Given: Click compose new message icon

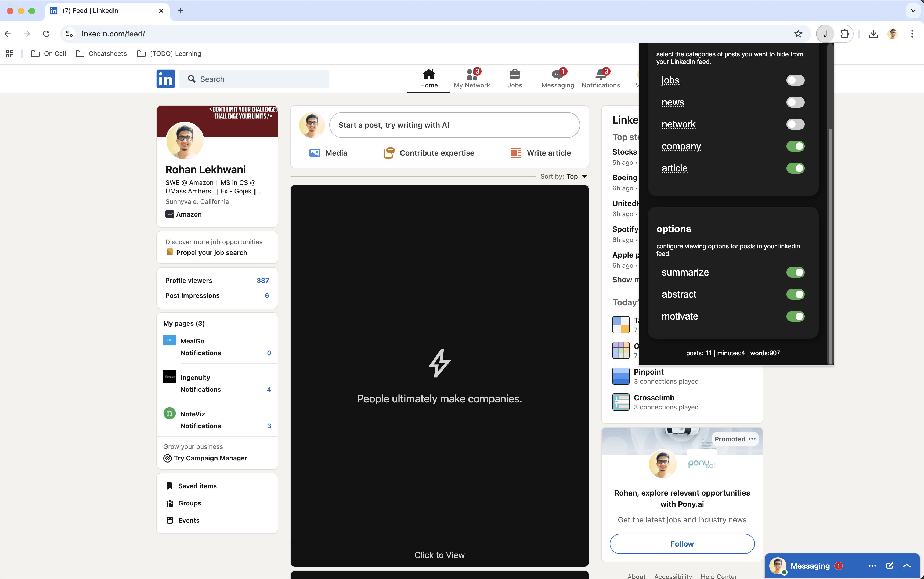Looking at the screenshot, I should point(890,566).
